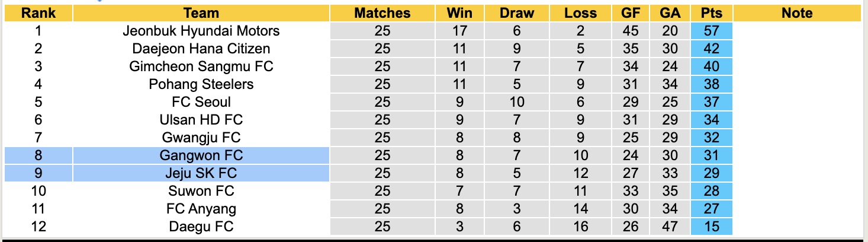
Task: Click the Daegu FC team name
Action: click(201, 227)
